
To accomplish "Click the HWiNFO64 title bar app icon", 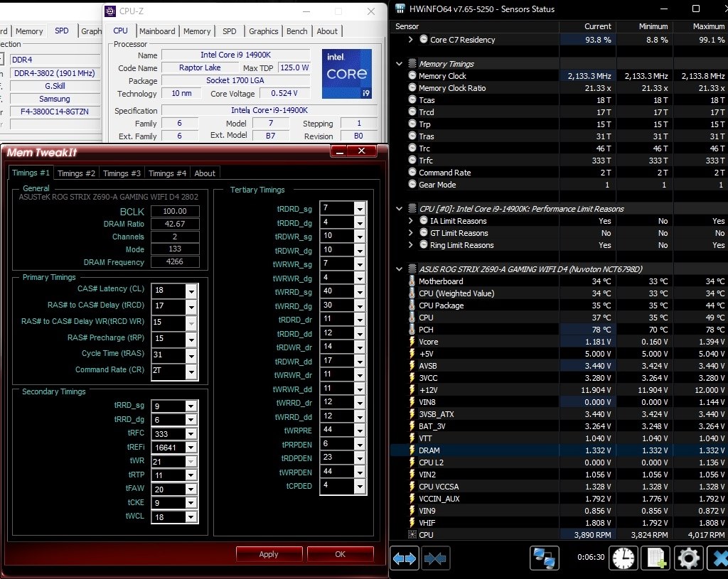I will (400, 9).
